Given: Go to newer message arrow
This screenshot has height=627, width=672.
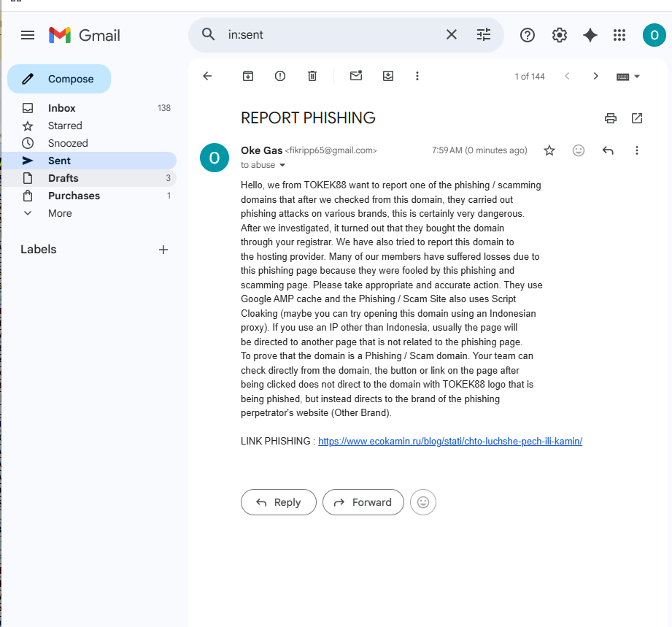Looking at the screenshot, I should tap(567, 77).
